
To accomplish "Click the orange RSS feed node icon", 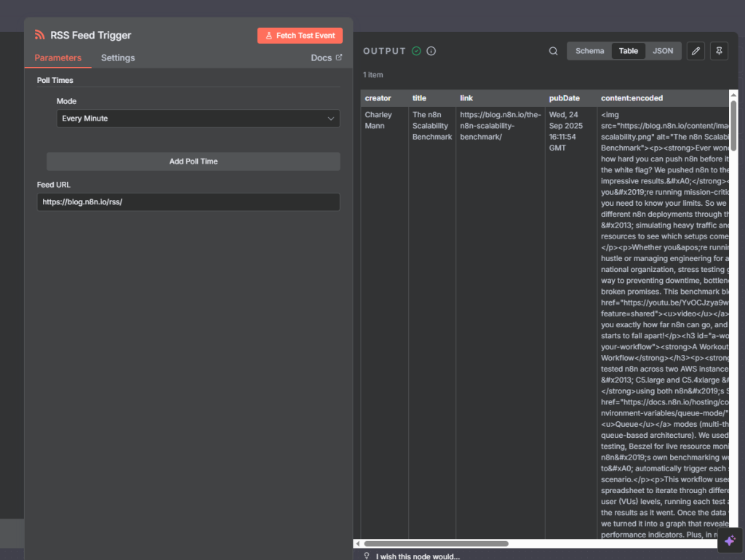I will point(40,35).
